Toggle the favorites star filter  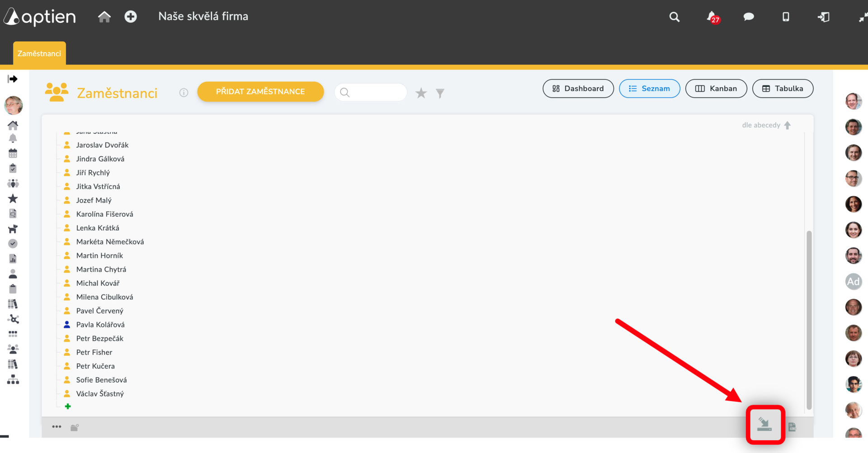pyautogui.click(x=421, y=93)
